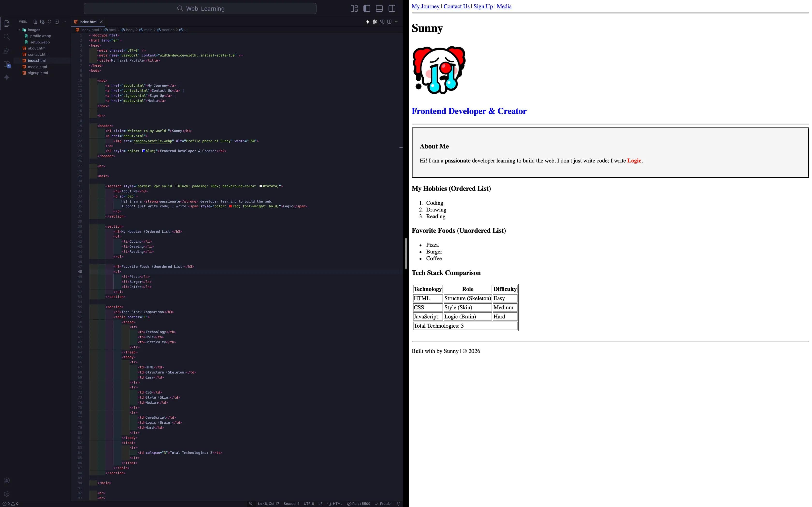Click the Contact Us link in preview

[x=456, y=6]
